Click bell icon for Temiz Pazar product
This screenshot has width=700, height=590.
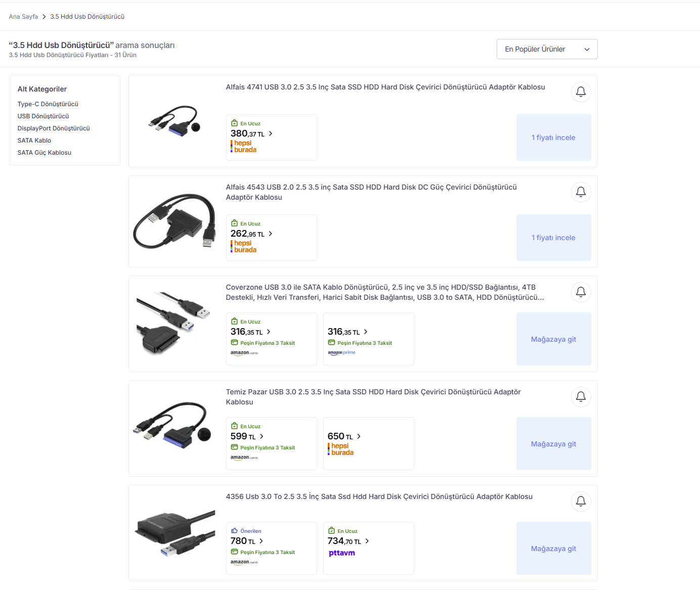581,397
